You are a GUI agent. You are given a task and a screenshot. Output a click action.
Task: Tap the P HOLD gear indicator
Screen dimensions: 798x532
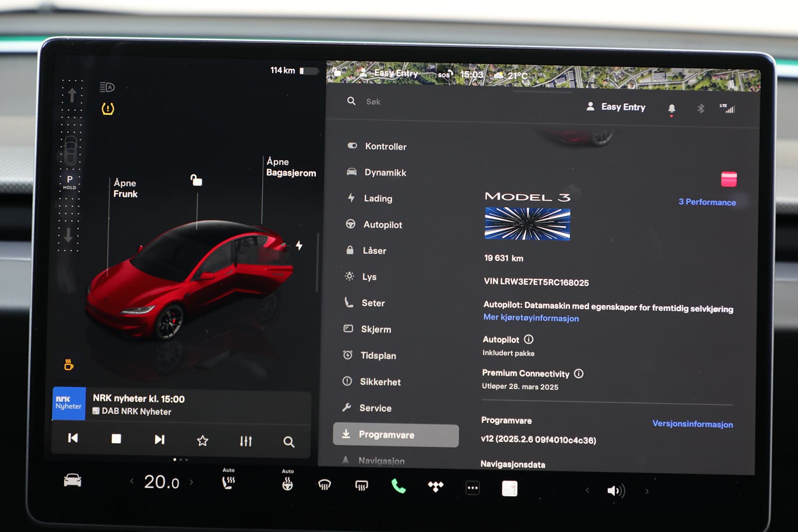pos(69,182)
